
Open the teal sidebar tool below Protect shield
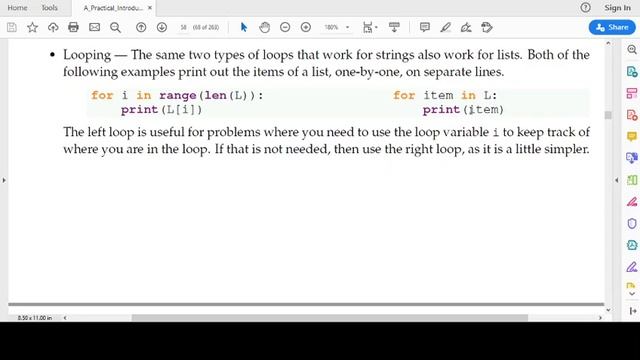pos(632,245)
